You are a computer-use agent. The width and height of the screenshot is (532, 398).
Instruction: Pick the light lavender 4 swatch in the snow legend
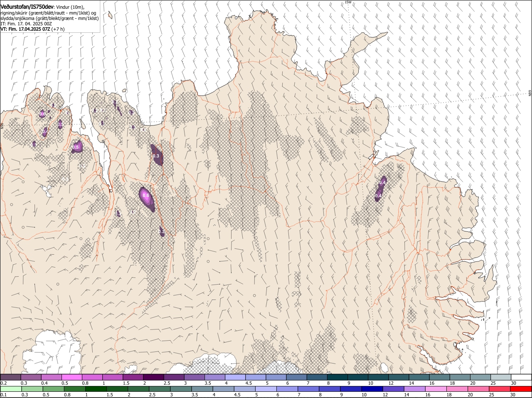coord(235,377)
